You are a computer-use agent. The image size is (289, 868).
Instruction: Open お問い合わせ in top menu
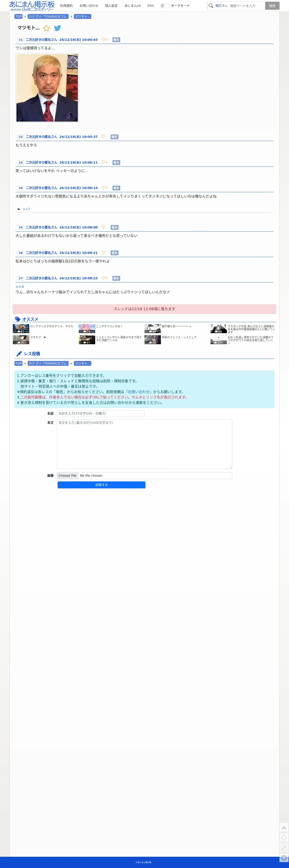pyautogui.click(x=89, y=6)
